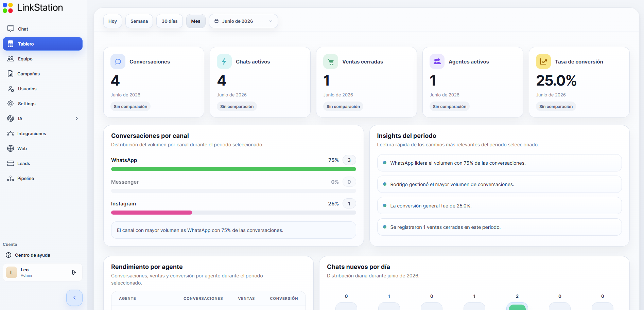
Task: Collapse the sidebar with the chevron button
Action: 74,298
